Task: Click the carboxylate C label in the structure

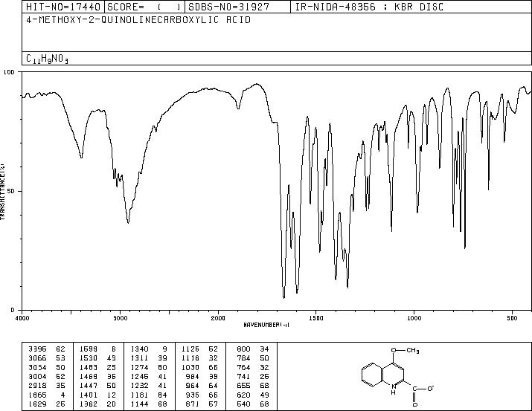Action: pos(414,389)
